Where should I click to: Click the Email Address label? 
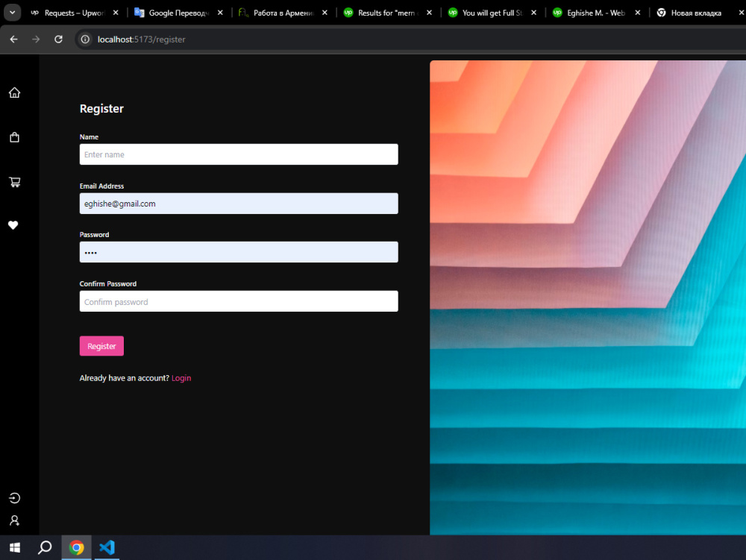coord(101,186)
